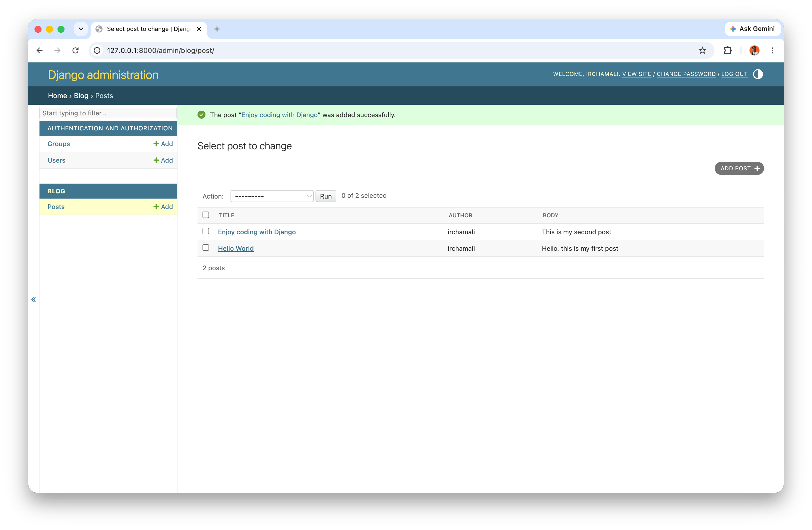
Task: Go to Blog in the breadcrumb
Action: (x=81, y=96)
